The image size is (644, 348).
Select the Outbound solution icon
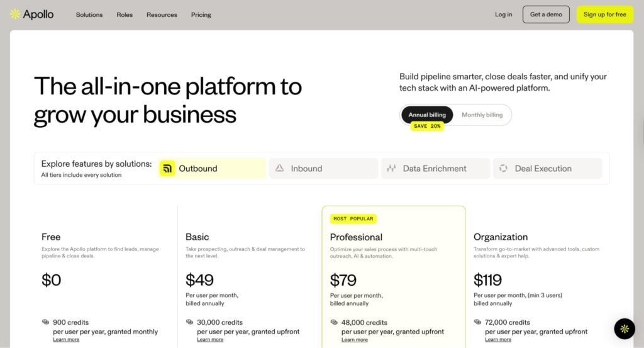point(167,169)
